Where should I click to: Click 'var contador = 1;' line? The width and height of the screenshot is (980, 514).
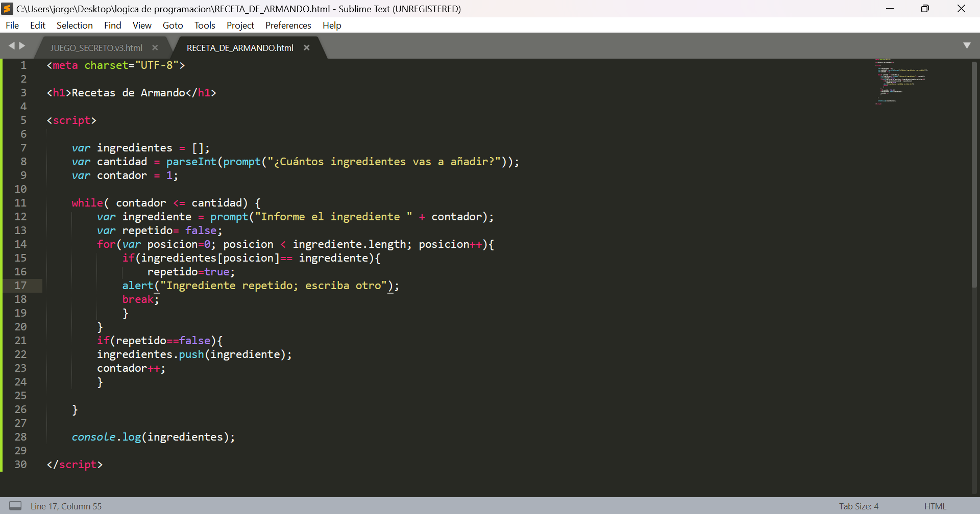coord(125,175)
